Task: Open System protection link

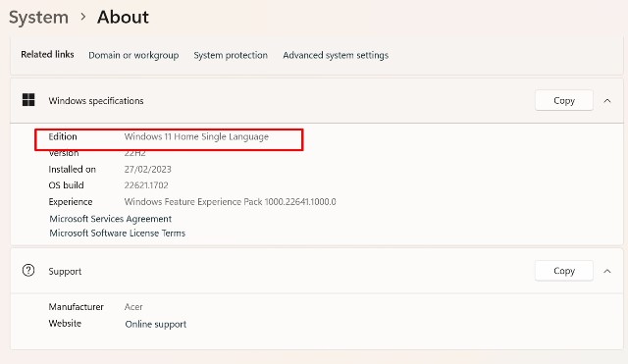Action: point(231,55)
